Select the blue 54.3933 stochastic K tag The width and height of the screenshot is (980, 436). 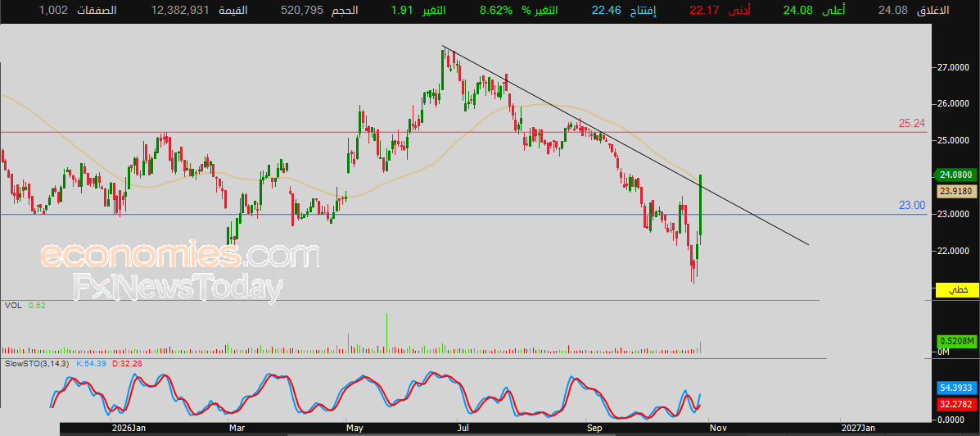pos(957,387)
